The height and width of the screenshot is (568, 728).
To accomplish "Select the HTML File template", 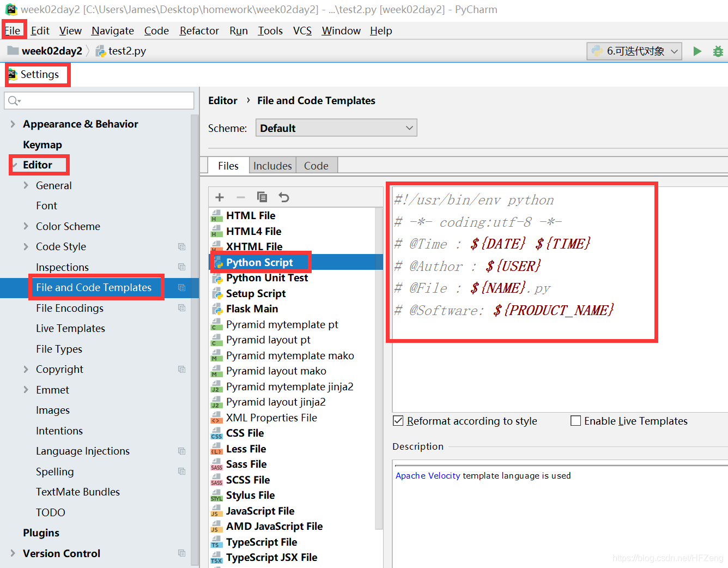I will pyautogui.click(x=251, y=216).
